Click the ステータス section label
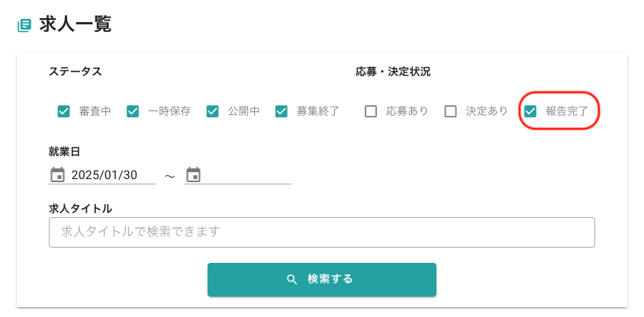 click(76, 72)
